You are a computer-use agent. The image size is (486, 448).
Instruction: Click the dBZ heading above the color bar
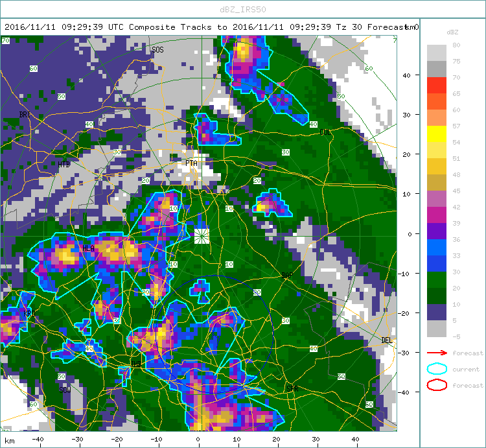[452, 32]
